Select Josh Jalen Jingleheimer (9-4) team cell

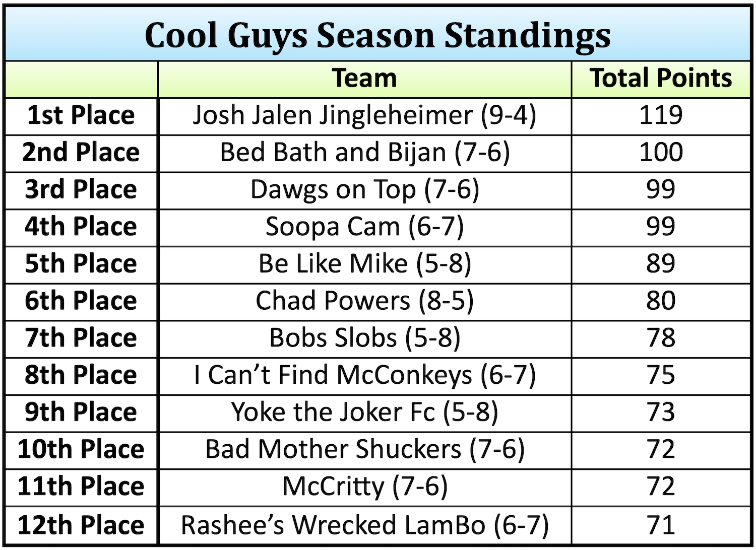[x=364, y=116]
